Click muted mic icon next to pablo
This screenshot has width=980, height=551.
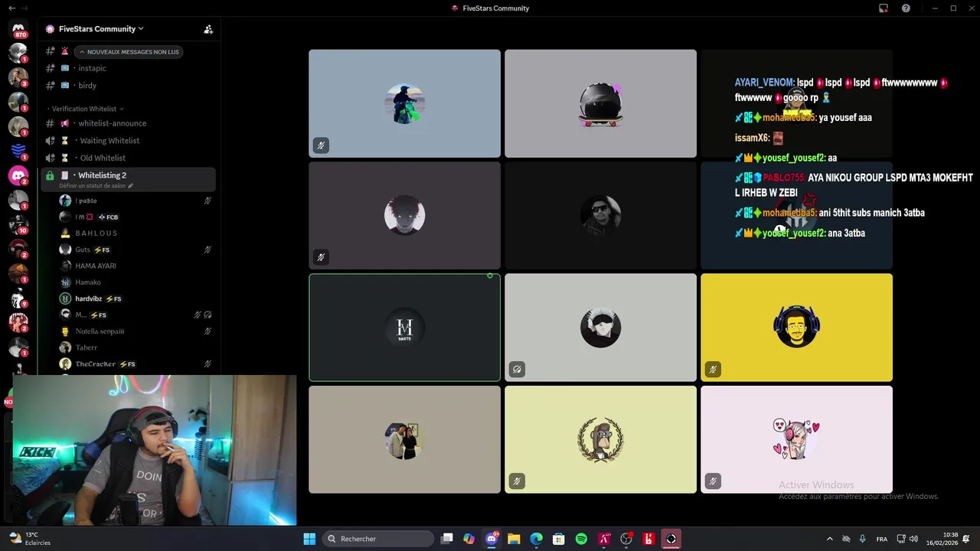click(207, 201)
